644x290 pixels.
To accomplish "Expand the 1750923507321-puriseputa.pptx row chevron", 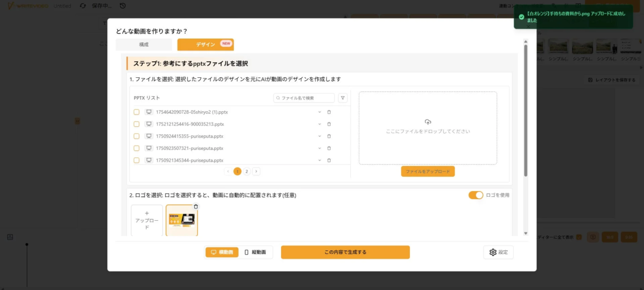I will click(x=320, y=148).
